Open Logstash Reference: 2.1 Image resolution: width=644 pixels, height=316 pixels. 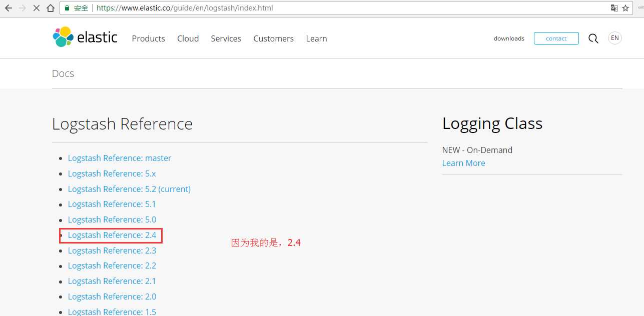pos(112,281)
